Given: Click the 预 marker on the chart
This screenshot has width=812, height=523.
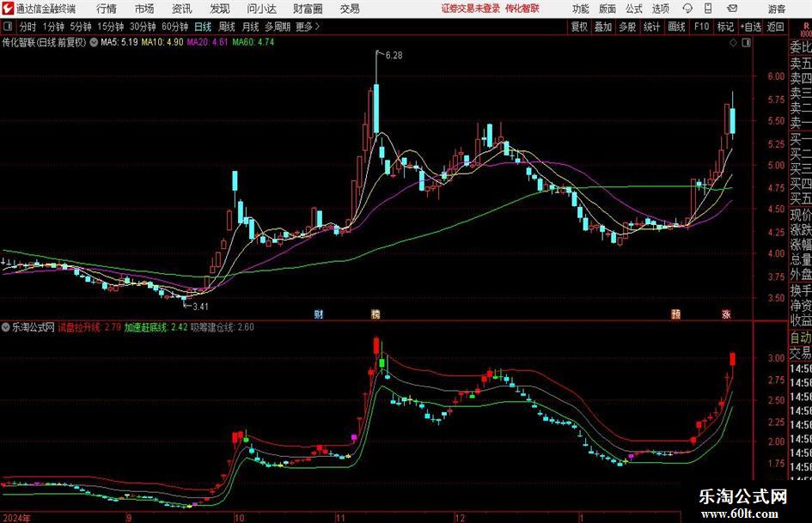Looking at the screenshot, I should click(675, 313).
